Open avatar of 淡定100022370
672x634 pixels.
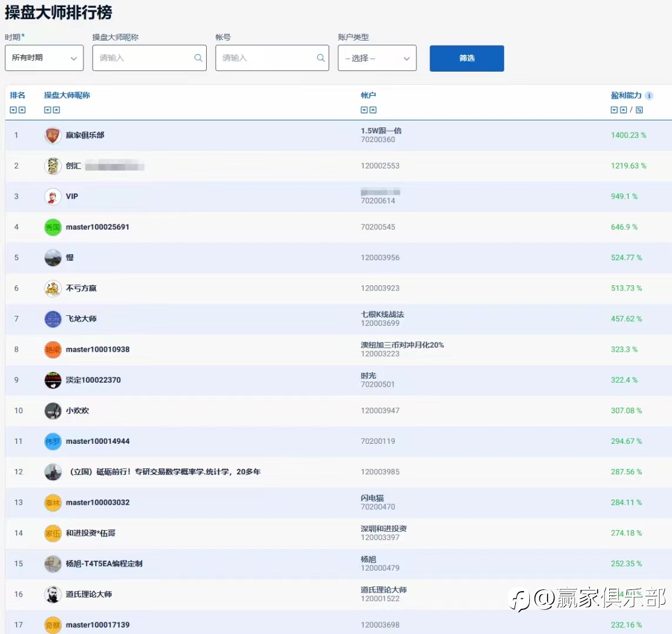tap(53, 380)
